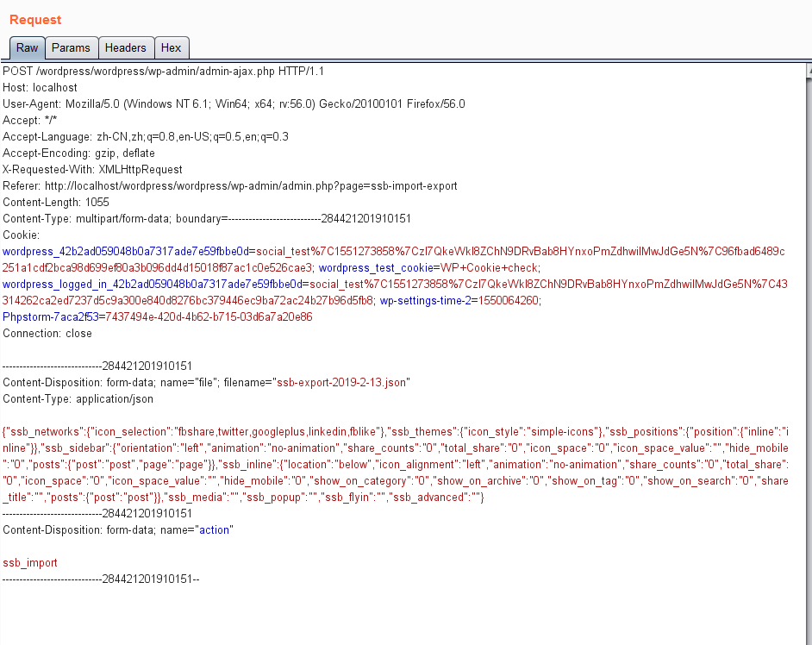Click the scrollbar up arrow
The image size is (812, 645).
(809, 71)
